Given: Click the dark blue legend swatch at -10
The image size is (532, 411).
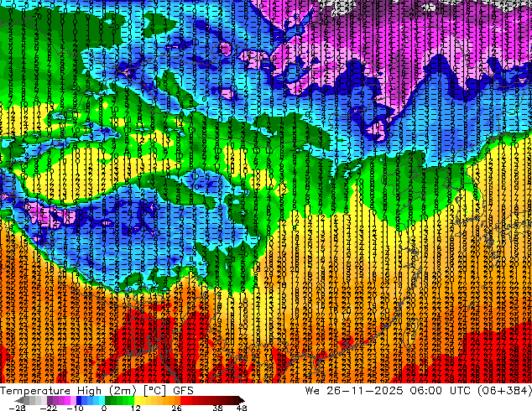Looking at the screenshot, I should 79,400.
